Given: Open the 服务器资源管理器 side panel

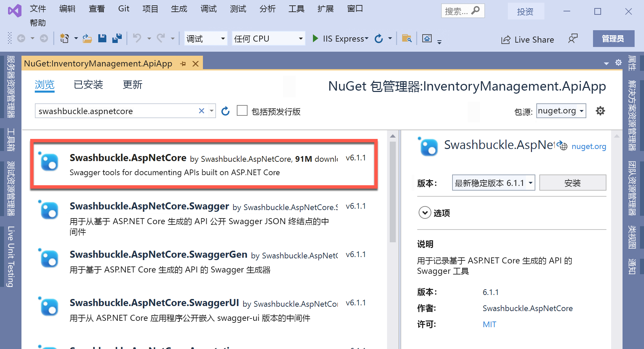Looking at the screenshot, I should (11, 87).
